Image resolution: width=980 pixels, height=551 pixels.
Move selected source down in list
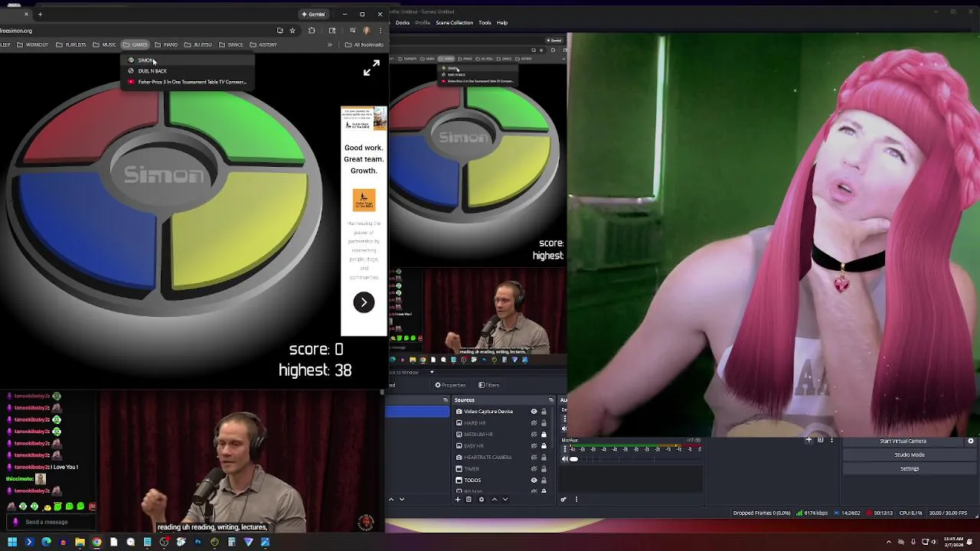505,499
